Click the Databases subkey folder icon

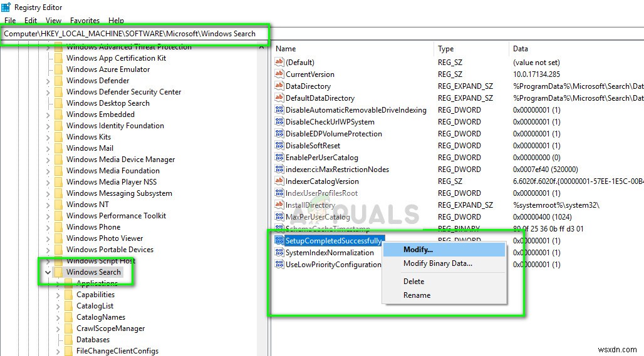point(68,340)
